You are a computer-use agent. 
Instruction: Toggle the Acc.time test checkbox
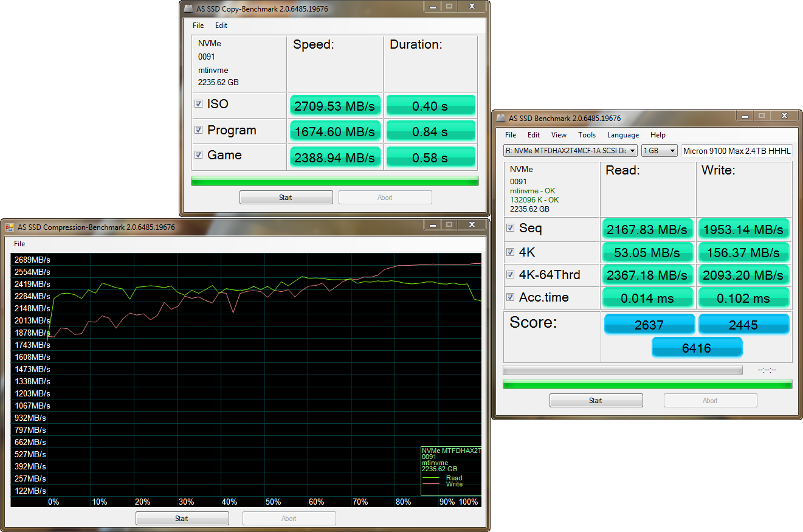click(511, 297)
